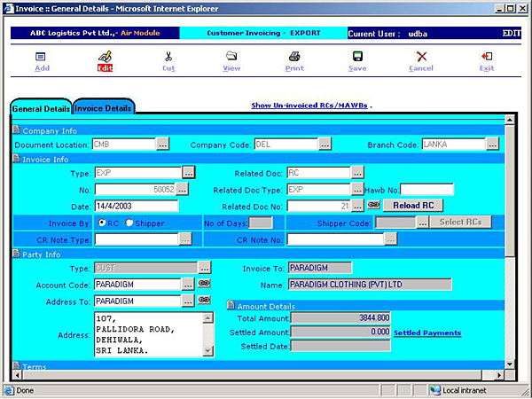The width and height of the screenshot is (532, 399).
Task: Click link icon beside Address To
Action: (x=204, y=300)
